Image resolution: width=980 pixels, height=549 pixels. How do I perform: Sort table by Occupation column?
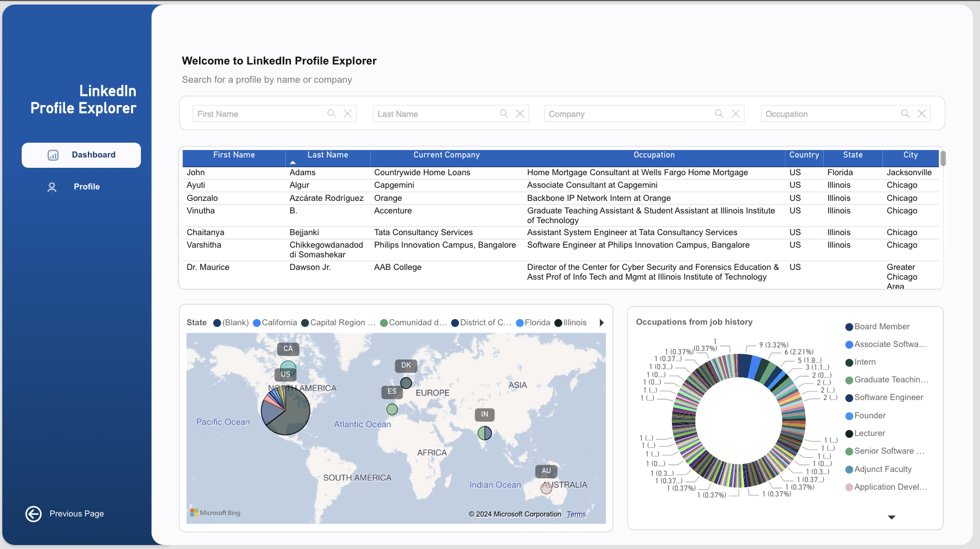pyautogui.click(x=654, y=155)
